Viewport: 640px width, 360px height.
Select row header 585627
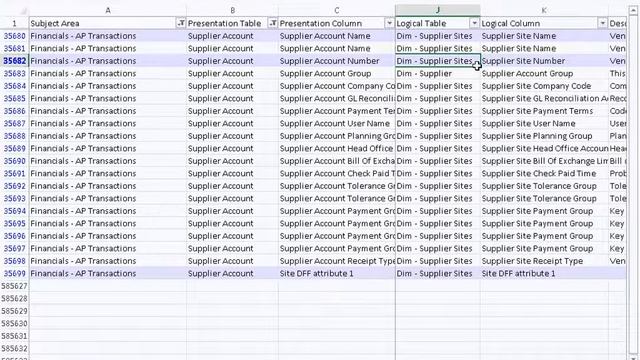pos(15,286)
